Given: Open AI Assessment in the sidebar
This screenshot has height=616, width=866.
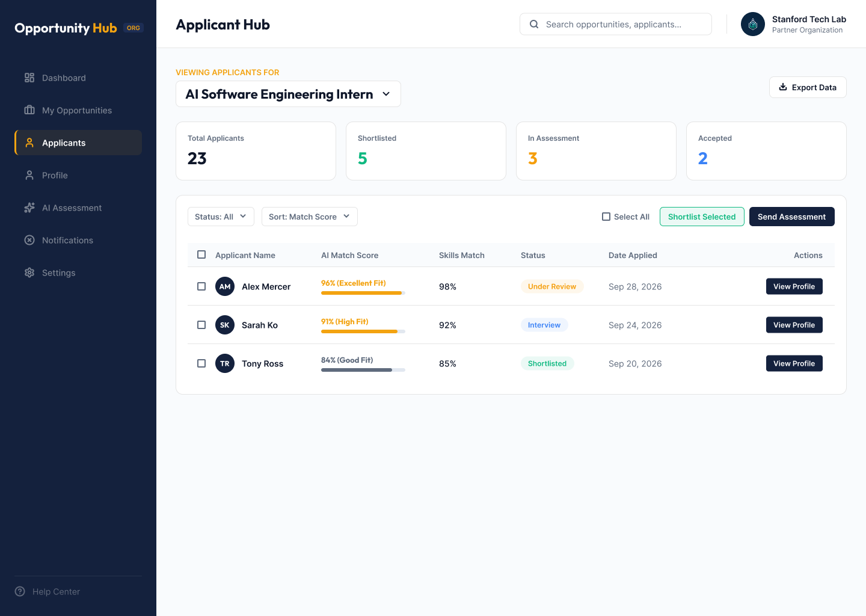Looking at the screenshot, I should click(78, 208).
